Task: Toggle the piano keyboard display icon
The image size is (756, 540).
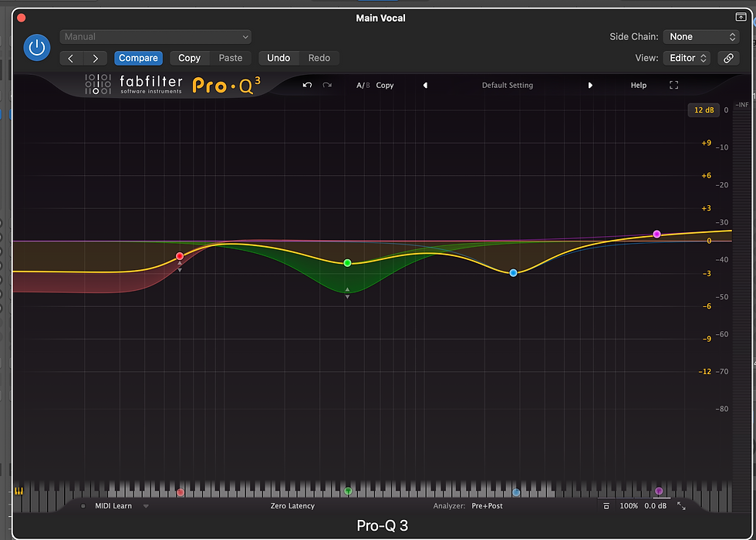Action: click(19, 491)
